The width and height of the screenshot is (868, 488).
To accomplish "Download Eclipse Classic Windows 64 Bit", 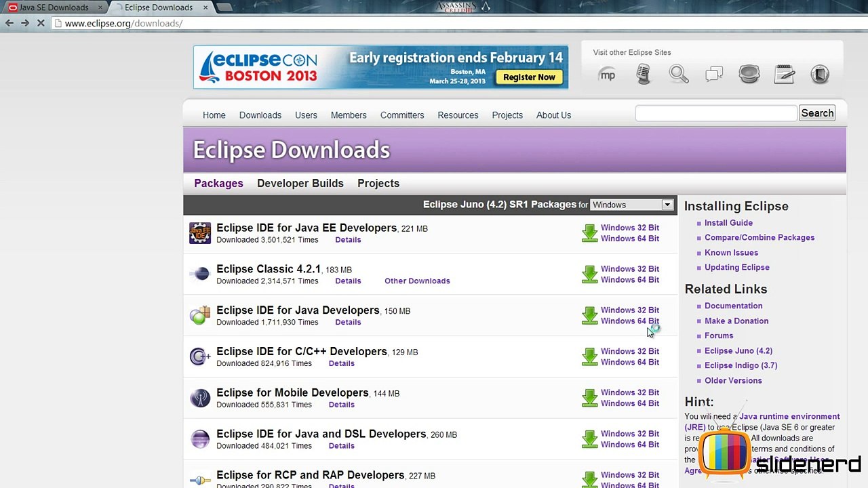I will coord(630,280).
